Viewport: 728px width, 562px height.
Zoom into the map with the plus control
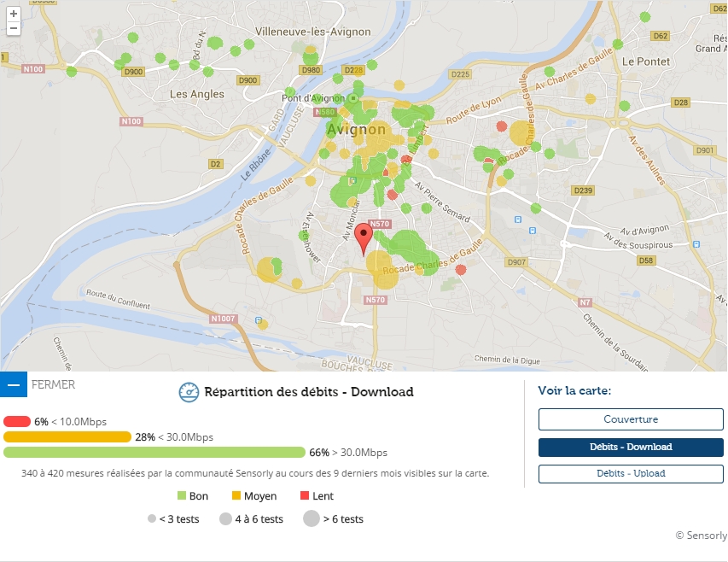[15, 15]
